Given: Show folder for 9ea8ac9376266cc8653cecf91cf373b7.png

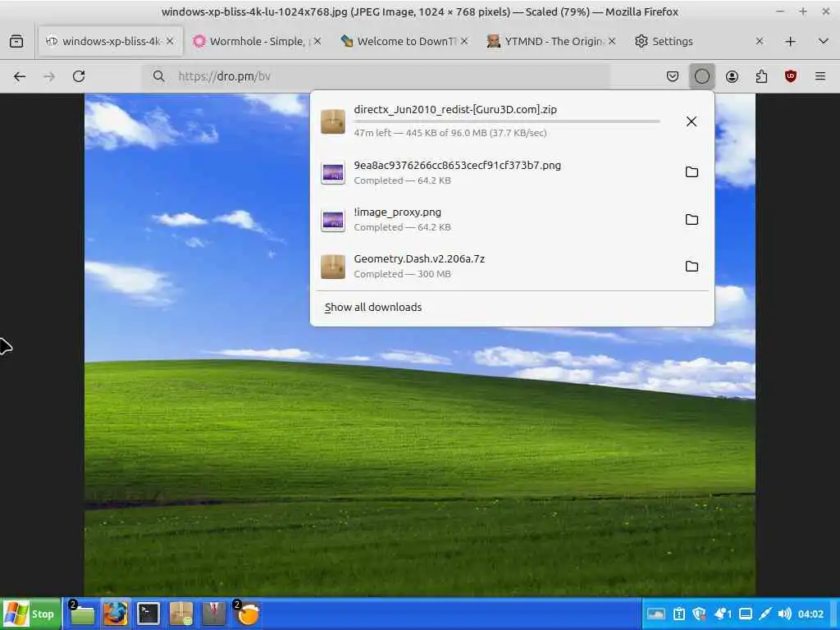Looking at the screenshot, I should [x=692, y=172].
